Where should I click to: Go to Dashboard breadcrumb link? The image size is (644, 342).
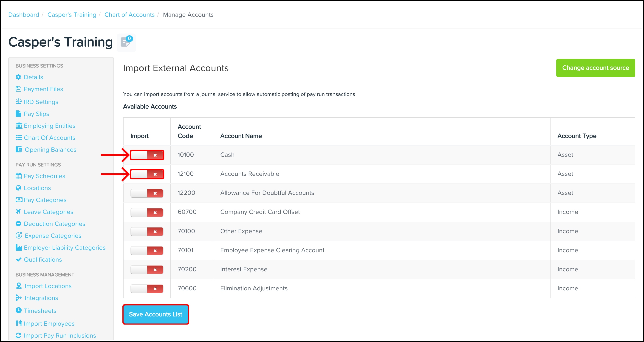click(x=24, y=15)
